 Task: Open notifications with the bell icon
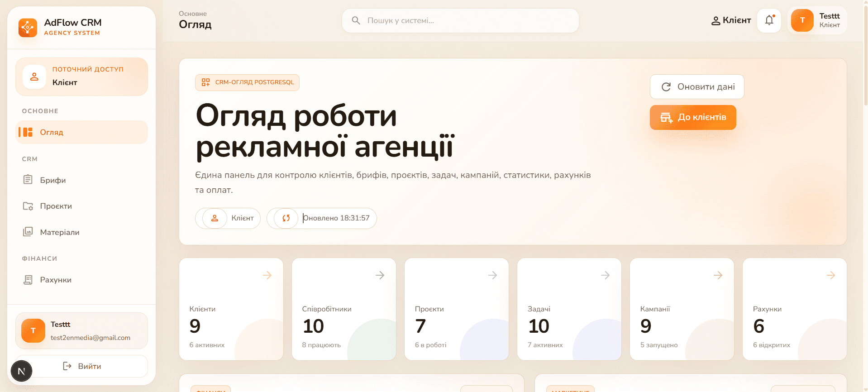769,20
